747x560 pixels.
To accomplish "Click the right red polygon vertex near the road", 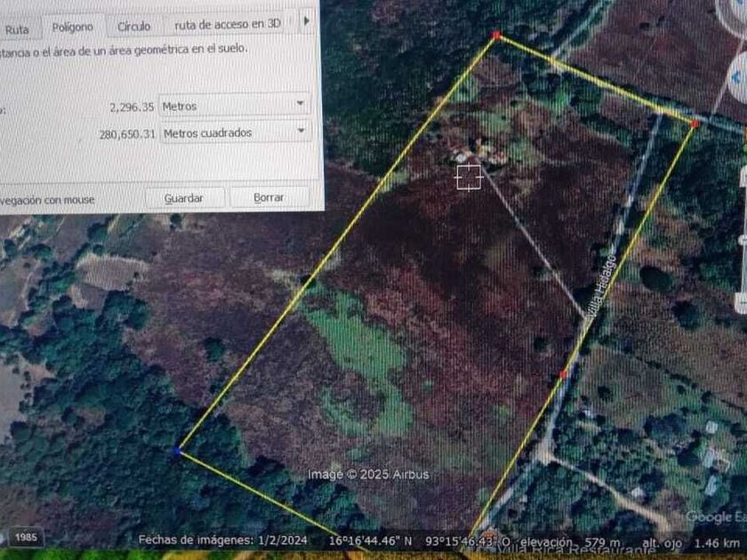I will [695, 124].
